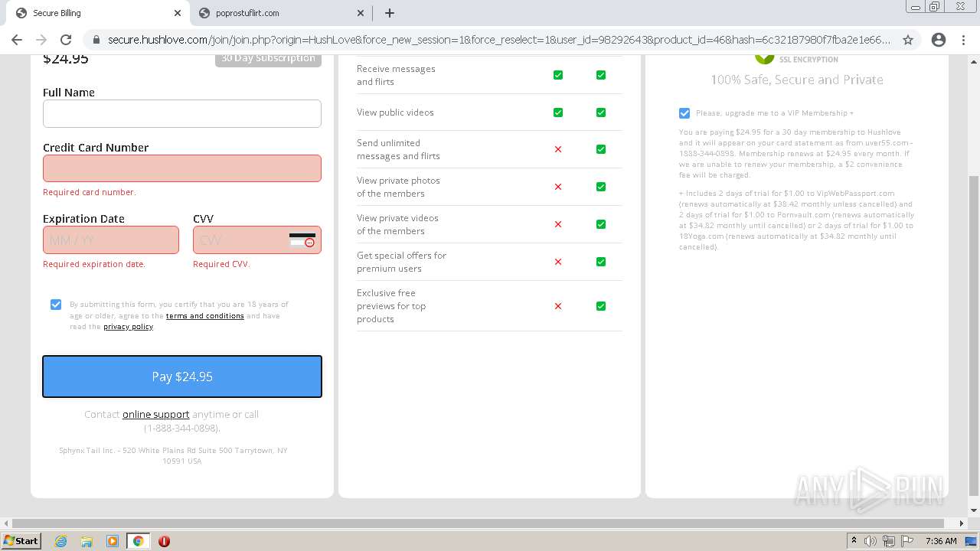Open Windows Start menu
The image size is (980, 551).
click(x=21, y=540)
